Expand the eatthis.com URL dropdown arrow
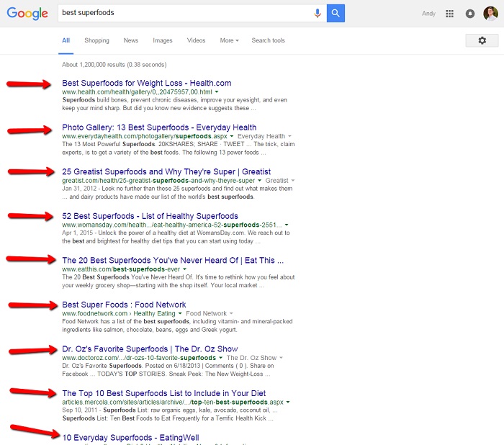This screenshot has height=445, width=504. 184,269
